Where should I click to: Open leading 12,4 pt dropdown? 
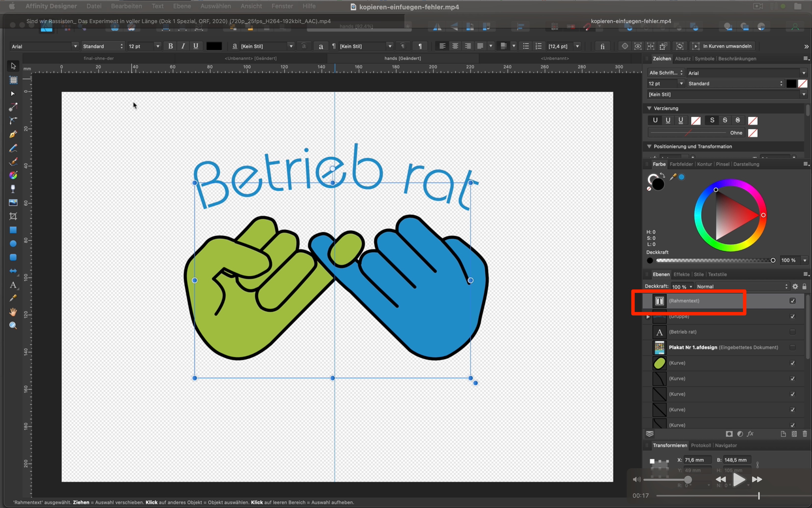coord(564,46)
